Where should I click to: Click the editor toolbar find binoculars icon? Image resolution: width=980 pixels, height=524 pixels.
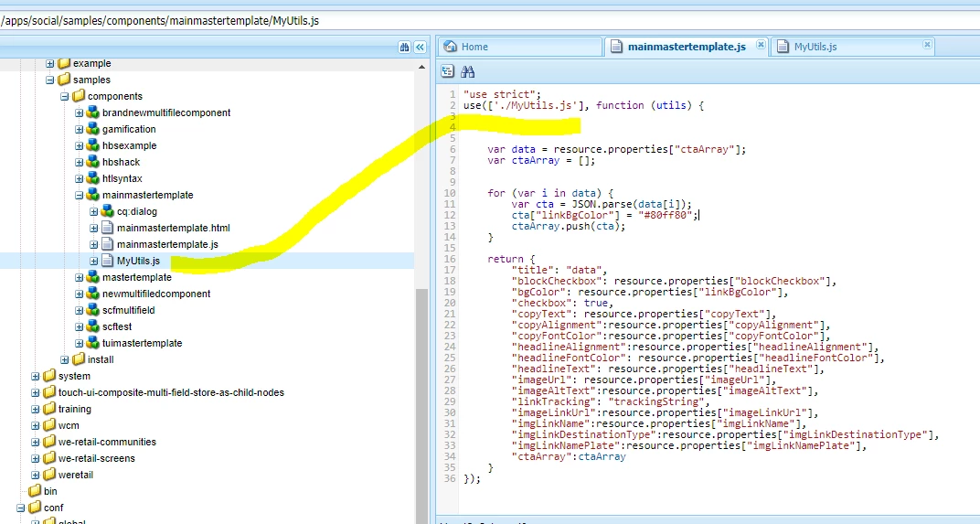[467, 71]
